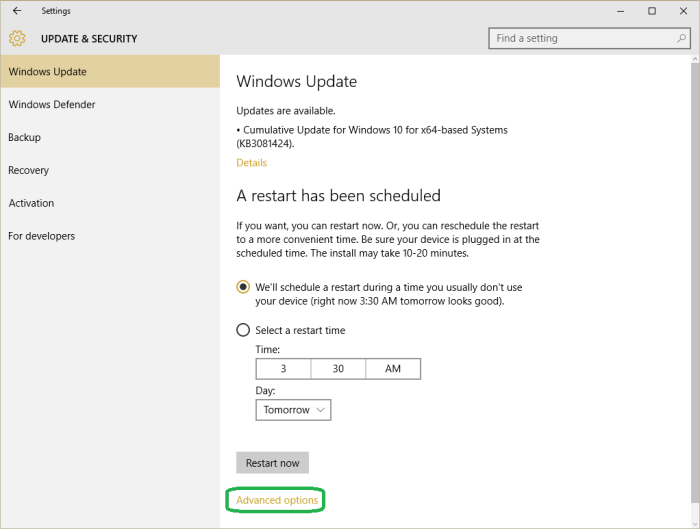The width and height of the screenshot is (700, 529).
Task: Open the minutes picker showing 30
Action: tap(338, 369)
